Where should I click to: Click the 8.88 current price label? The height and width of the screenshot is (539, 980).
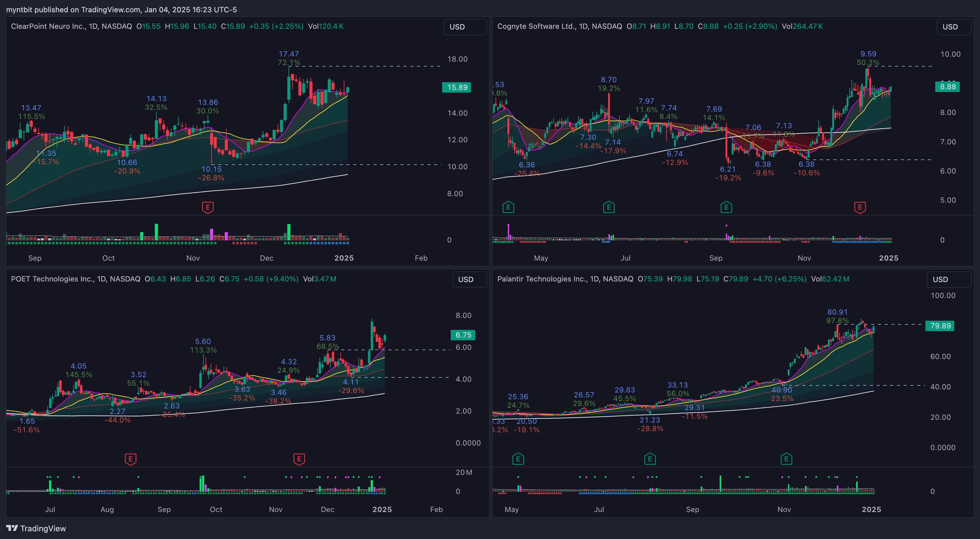coord(947,87)
